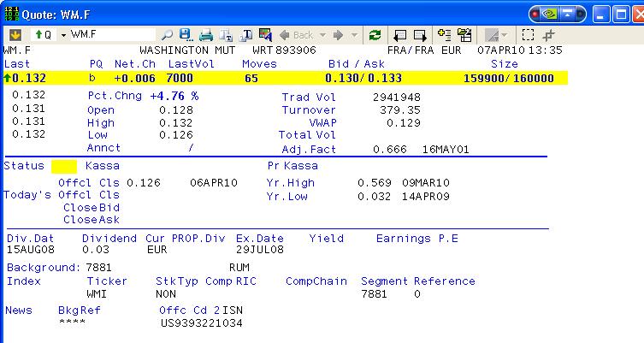Click the Turnover value 379.35
Viewport: 644px width, 343px height.
pyautogui.click(x=400, y=110)
